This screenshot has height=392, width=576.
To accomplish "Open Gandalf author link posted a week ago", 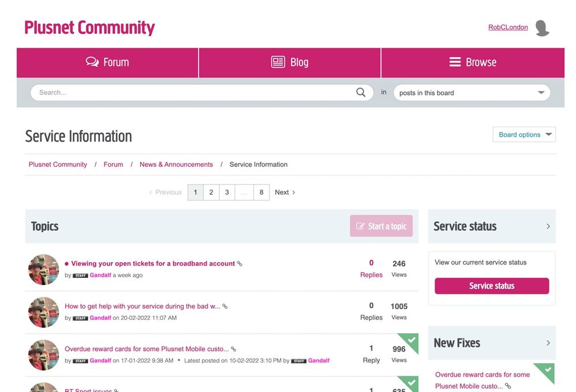I will point(100,276).
